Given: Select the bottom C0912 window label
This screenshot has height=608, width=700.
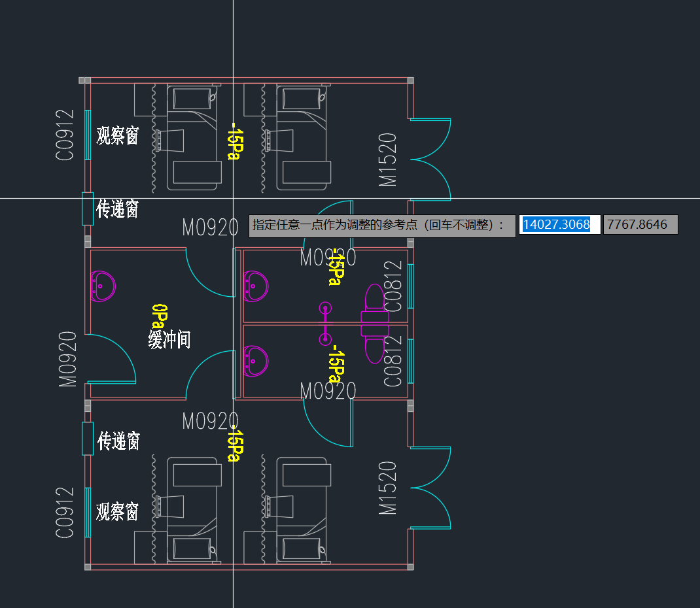Looking at the screenshot, I should point(65,513).
